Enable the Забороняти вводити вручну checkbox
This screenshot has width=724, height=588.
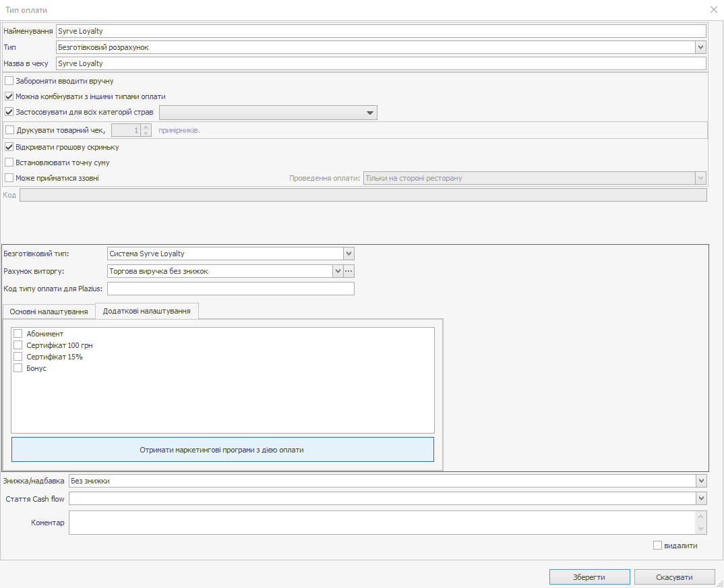[x=9, y=81]
